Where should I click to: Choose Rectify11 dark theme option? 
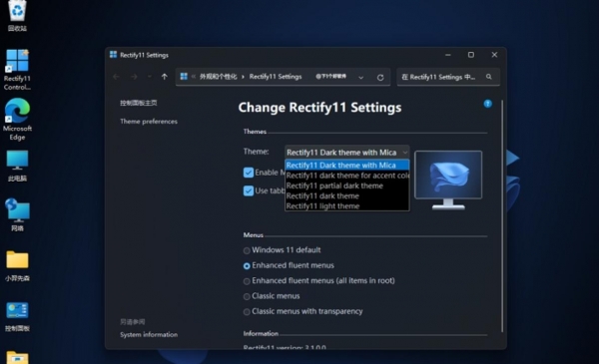[x=346, y=195]
